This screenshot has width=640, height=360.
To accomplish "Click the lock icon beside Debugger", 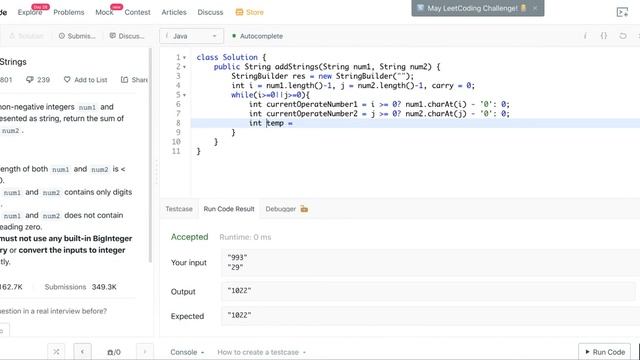I will [304, 209].
